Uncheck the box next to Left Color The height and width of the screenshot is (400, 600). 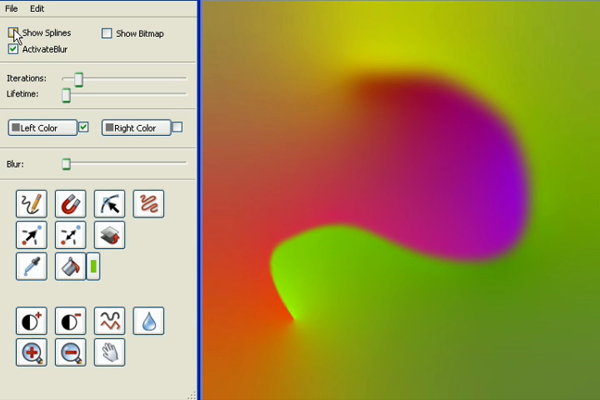(x=83, y=127)
